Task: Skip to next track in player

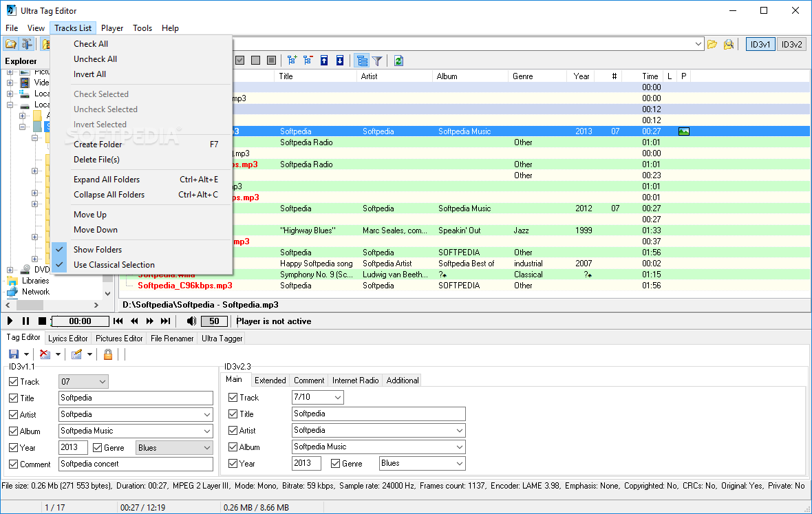Action: pos(166,321)
